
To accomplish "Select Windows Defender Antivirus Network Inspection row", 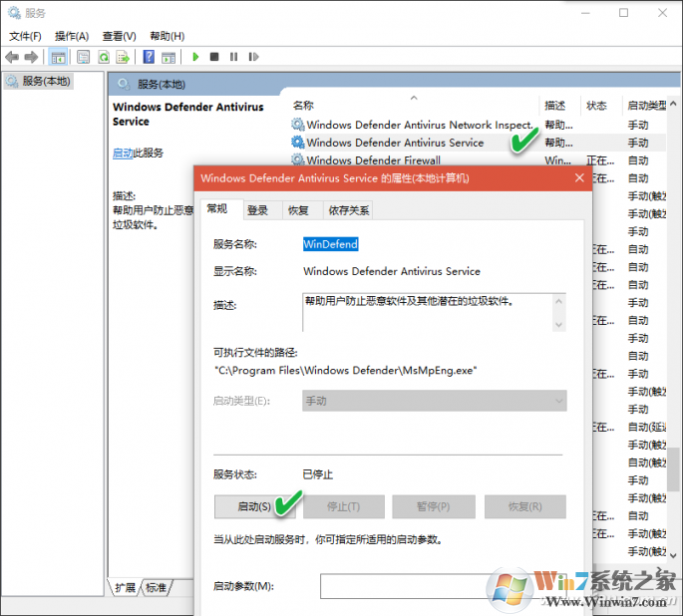I will click(x=477, y=125).
